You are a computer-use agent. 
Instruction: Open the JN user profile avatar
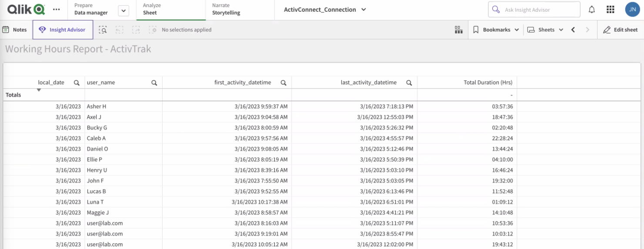(632, 10)
